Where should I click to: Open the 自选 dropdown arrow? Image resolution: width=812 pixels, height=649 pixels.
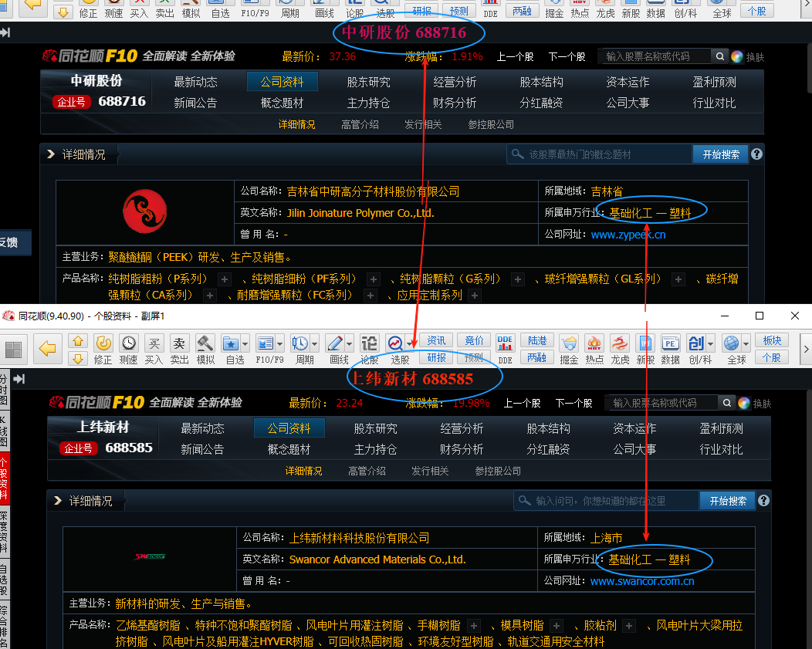point(245,343)
